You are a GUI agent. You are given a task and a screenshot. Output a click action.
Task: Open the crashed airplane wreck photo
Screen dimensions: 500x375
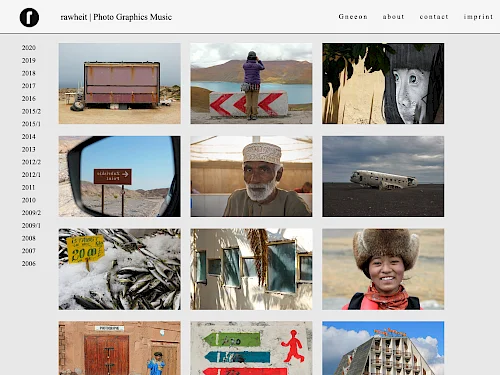[x=383, y=176]
